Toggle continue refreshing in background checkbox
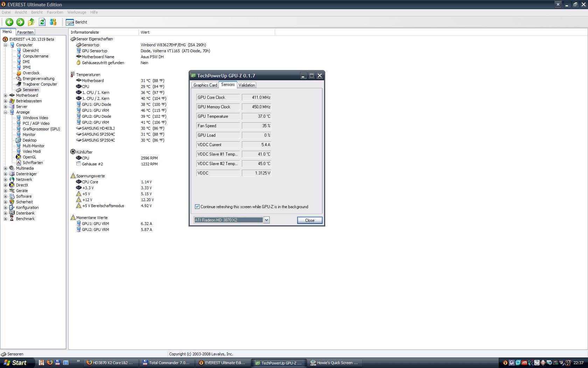 click(197, 207)
